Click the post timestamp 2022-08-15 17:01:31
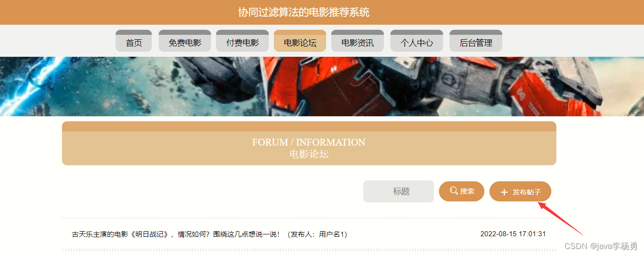Screen dimensions: 644x255 [513, 234]
